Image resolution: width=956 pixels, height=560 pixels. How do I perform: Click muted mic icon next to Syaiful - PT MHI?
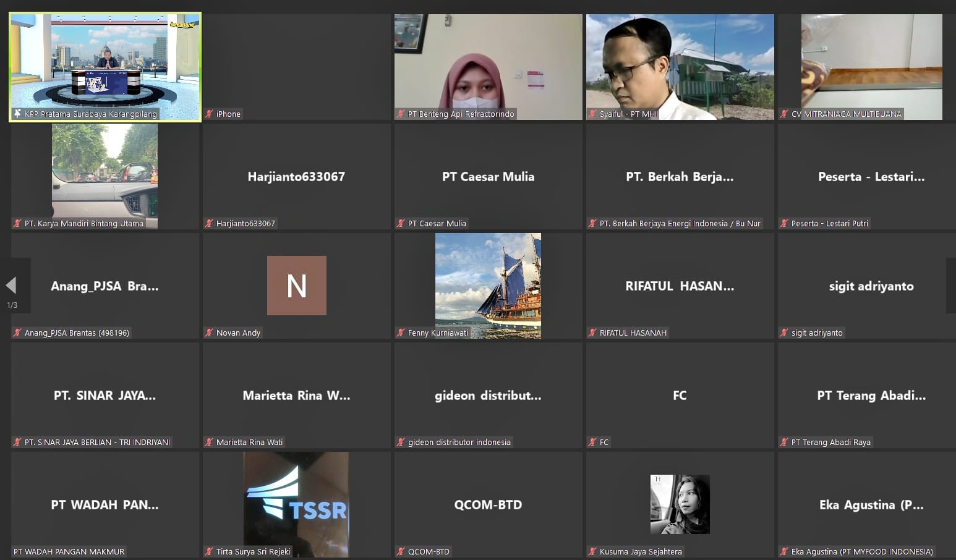592,114
